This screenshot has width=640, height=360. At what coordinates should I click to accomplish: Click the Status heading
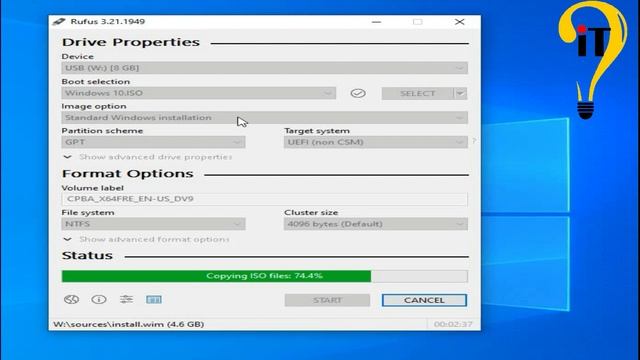tap(87, 256)
